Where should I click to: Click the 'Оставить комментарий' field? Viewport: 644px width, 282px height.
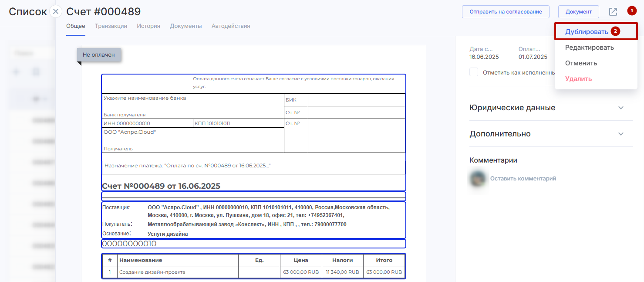click(523, 179)
